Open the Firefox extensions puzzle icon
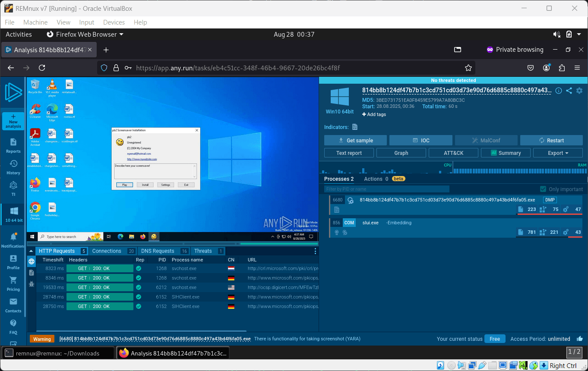 (562, 68)
